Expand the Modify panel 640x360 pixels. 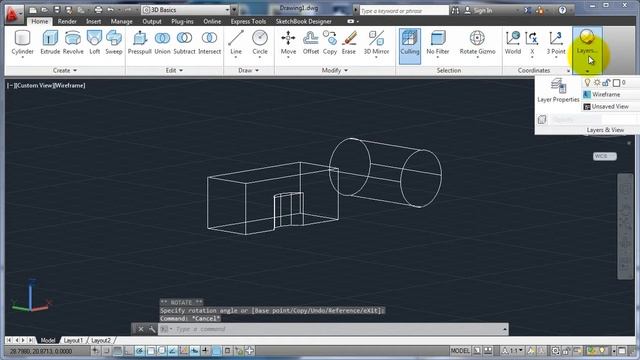(x=335, y=71)
